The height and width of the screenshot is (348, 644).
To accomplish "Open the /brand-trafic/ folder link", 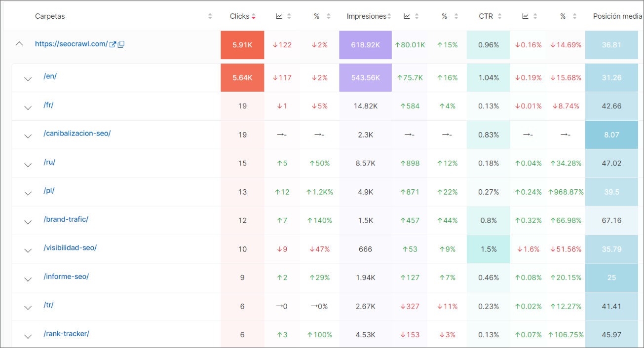I will coord(66,219).
